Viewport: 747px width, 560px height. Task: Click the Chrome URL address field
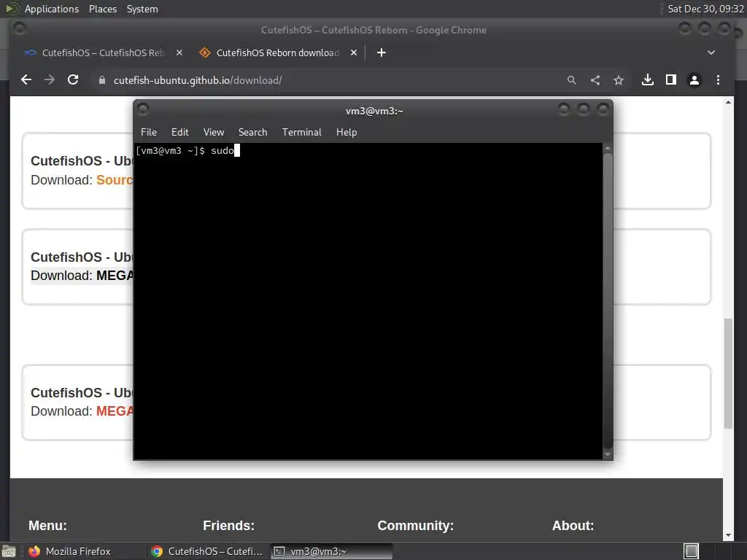coord(329,80)
